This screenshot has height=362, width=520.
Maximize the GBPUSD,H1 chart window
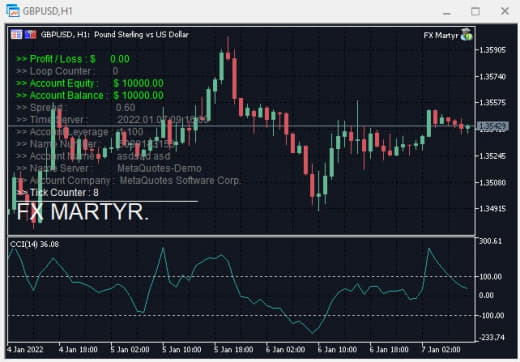click(475, 11)
